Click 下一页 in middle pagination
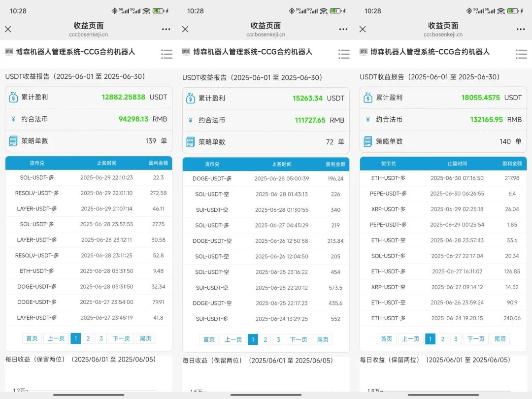The height and width of the screenshot is (399, 532). [298, 339]
